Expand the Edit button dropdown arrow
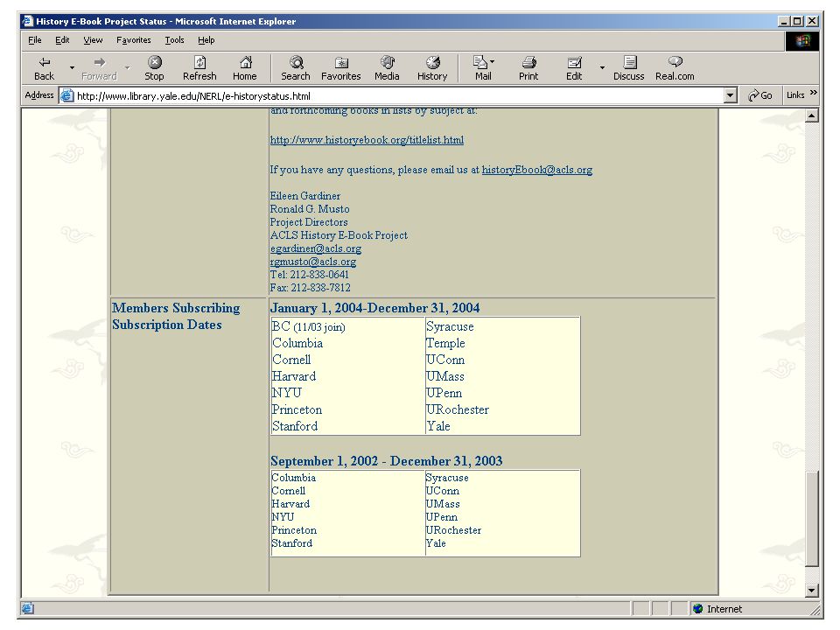The height and width of the screenshot is (630, 840). click(x=602, y=68)
